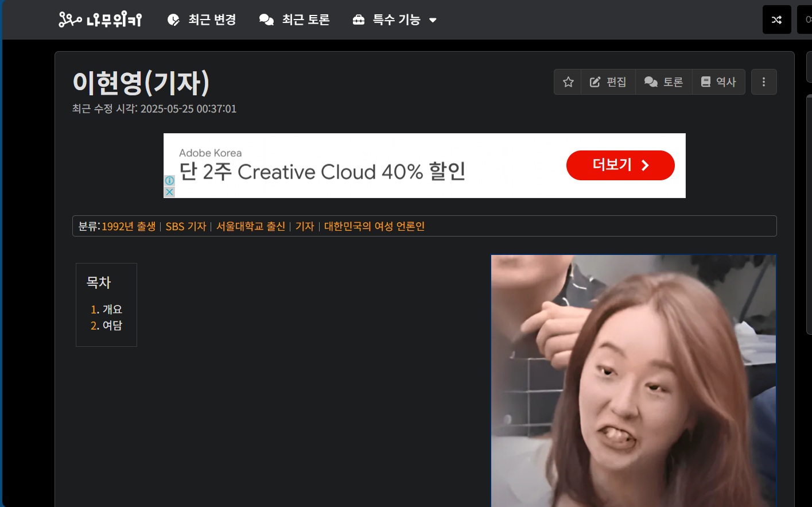Go to 최근 변경 recent changes
Screen dimensions: 812x507
click(x=202, y=20)
